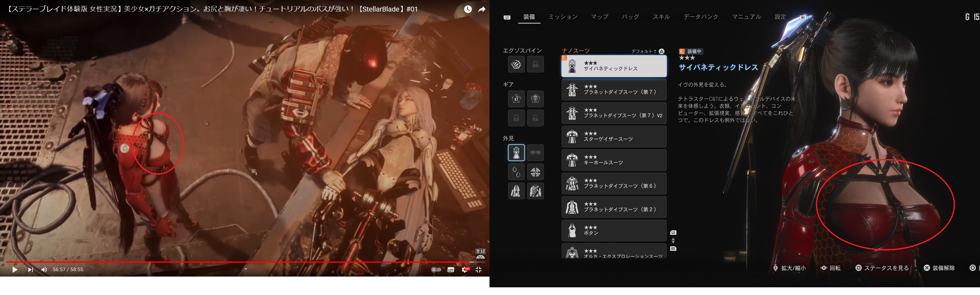This screenshot has height=295, width=980.
Task: Select the second Gear slot chevron icon
Action: (x=535, y=99)
